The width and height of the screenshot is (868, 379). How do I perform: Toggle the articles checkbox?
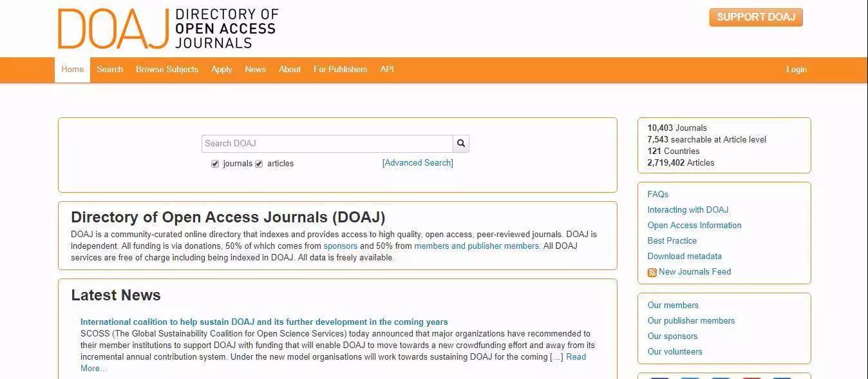pos(259,164)
